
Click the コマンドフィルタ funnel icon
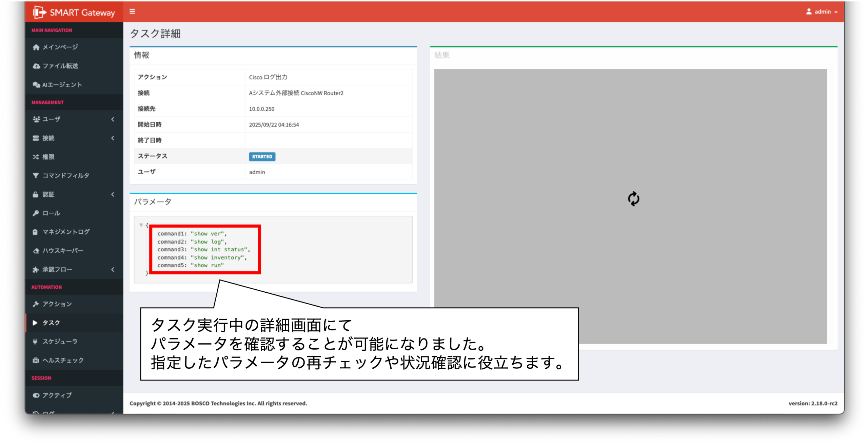[36, 175]
